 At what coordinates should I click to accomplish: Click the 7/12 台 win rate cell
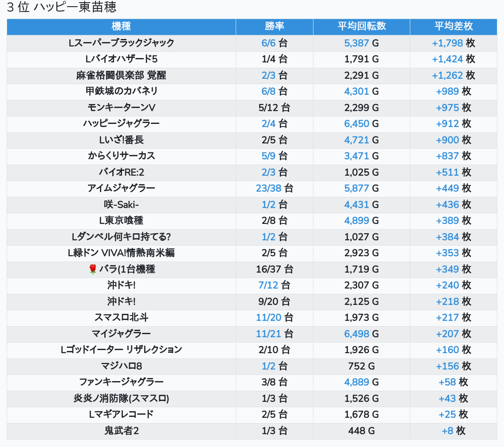point(275,285)
